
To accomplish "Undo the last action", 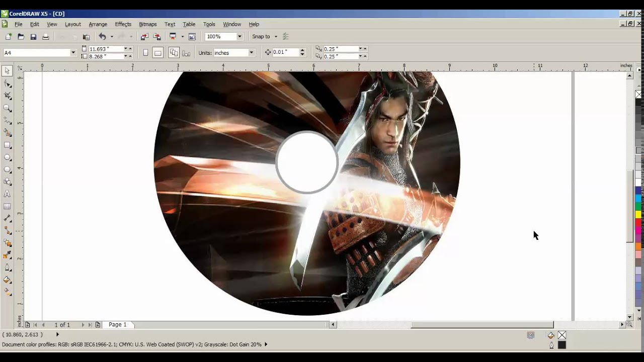I will pos(102,37).
